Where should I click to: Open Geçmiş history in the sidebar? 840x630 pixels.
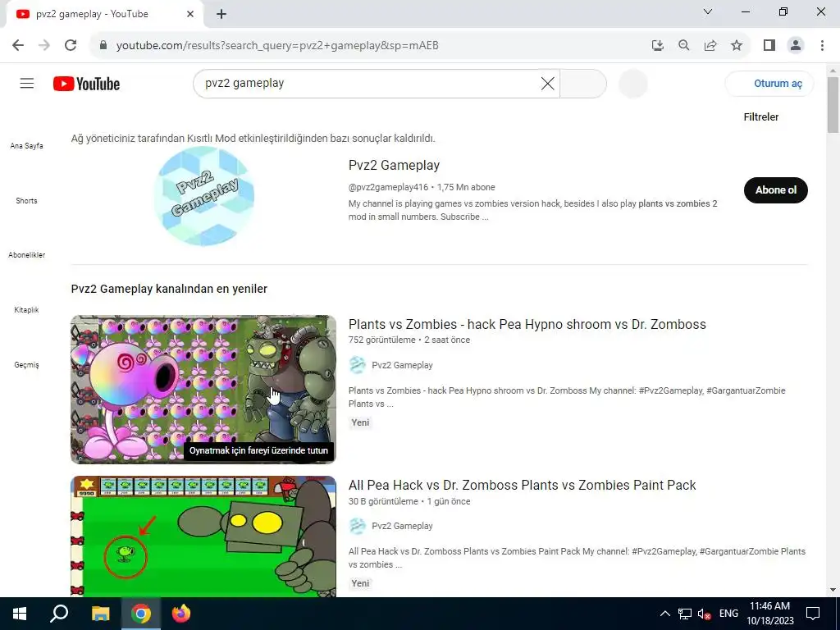pos(27,365)
